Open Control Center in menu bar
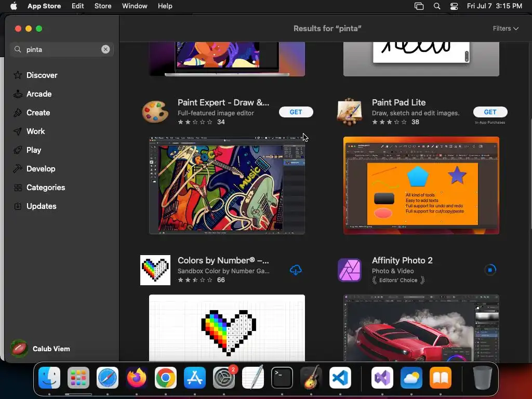Image resolution: width=532 pixels, height=399 pixels. click(x=454, y=6)
